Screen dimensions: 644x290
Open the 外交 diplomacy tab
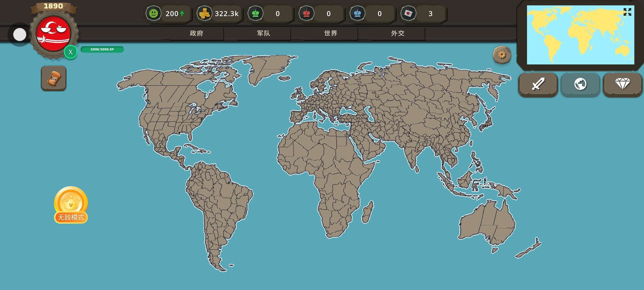[398, 33]
